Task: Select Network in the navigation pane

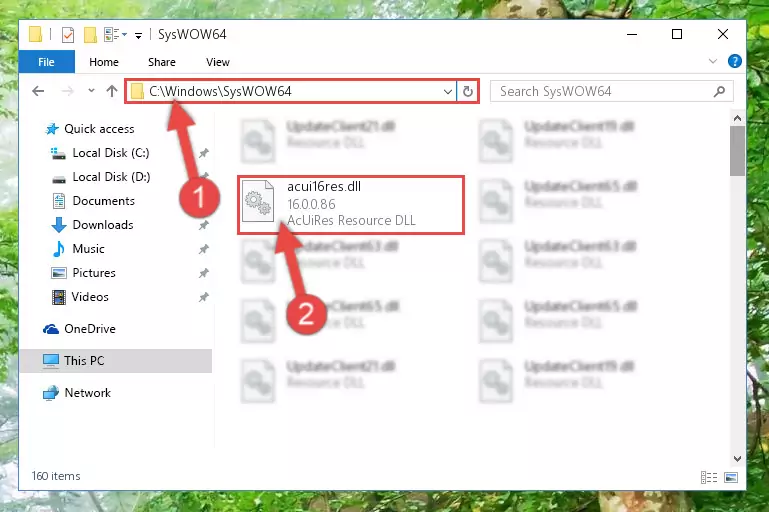Action: 88,393
